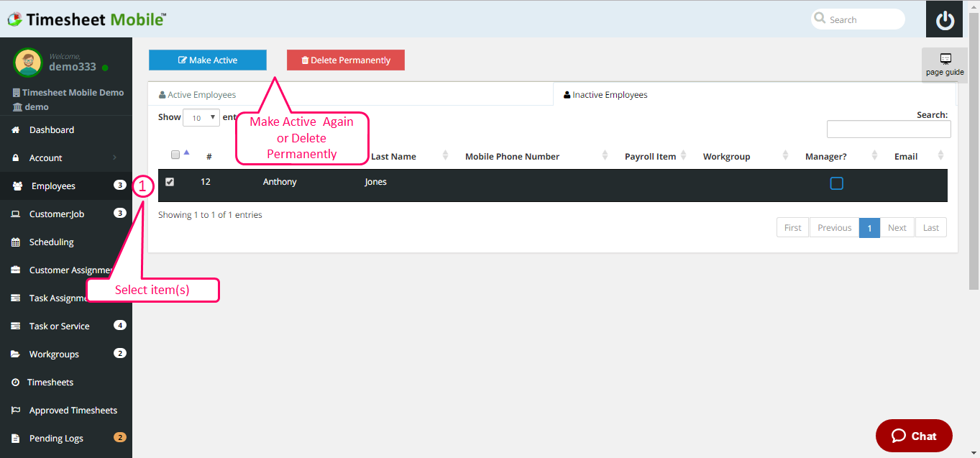Click the Timesheets clock icon
The width and height of the screenshot is (980, 458).
(15, 383)
